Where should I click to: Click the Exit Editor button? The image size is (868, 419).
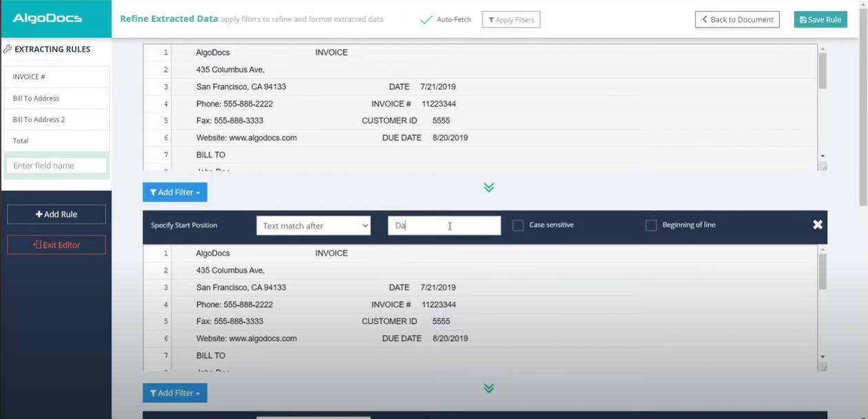click(57, 245)
